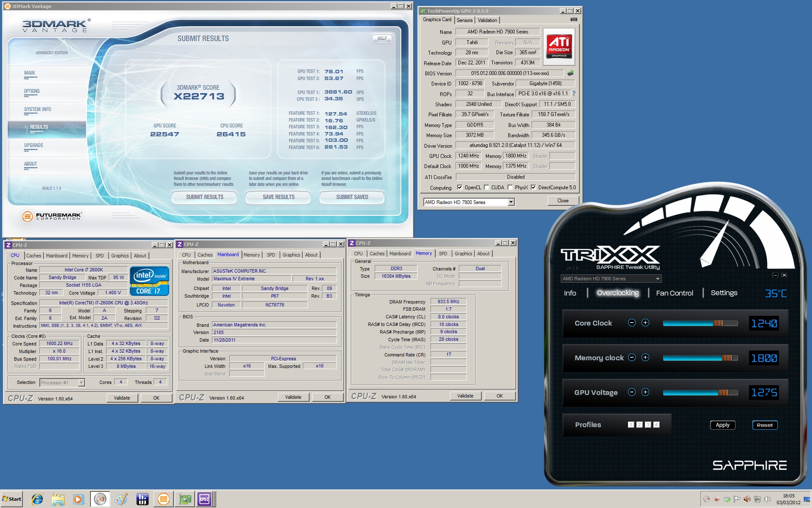This screenshot has width=812, height=508.
Task: Select TRIXX profile 2
Action: 639,425
